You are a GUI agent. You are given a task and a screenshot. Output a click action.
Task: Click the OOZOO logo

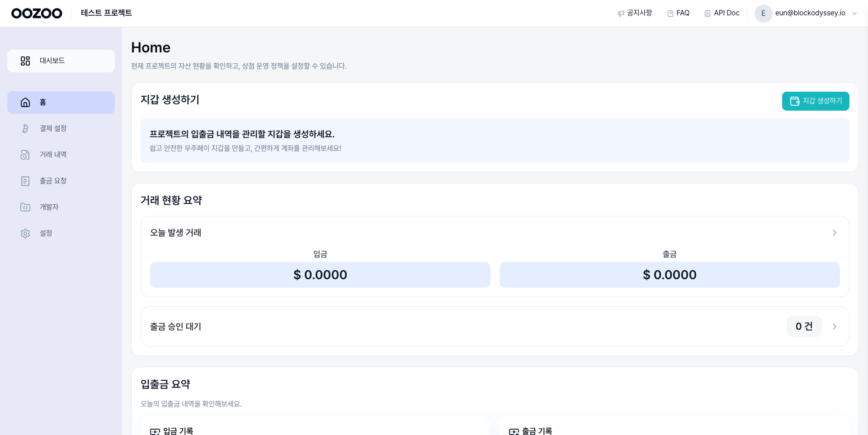pos(37,13)
